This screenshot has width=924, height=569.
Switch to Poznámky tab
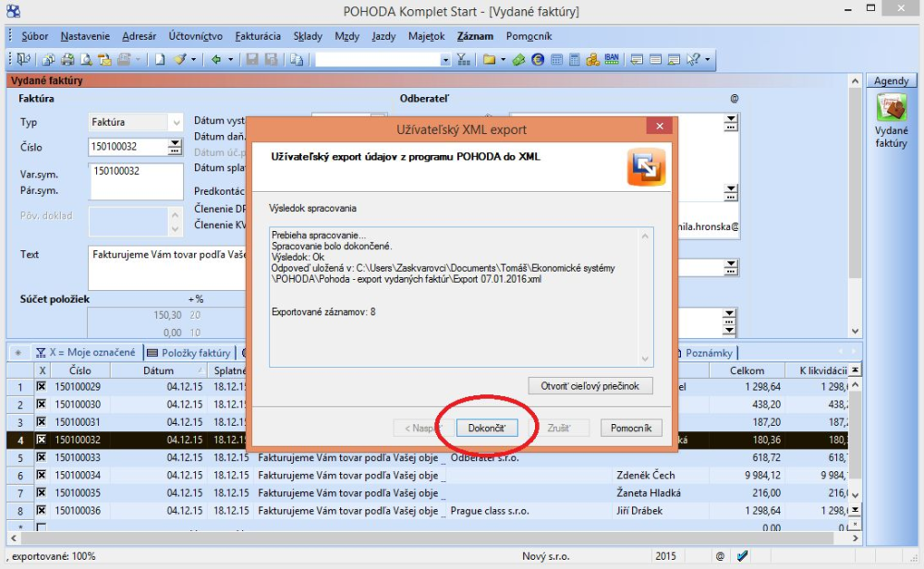point(707,353)
